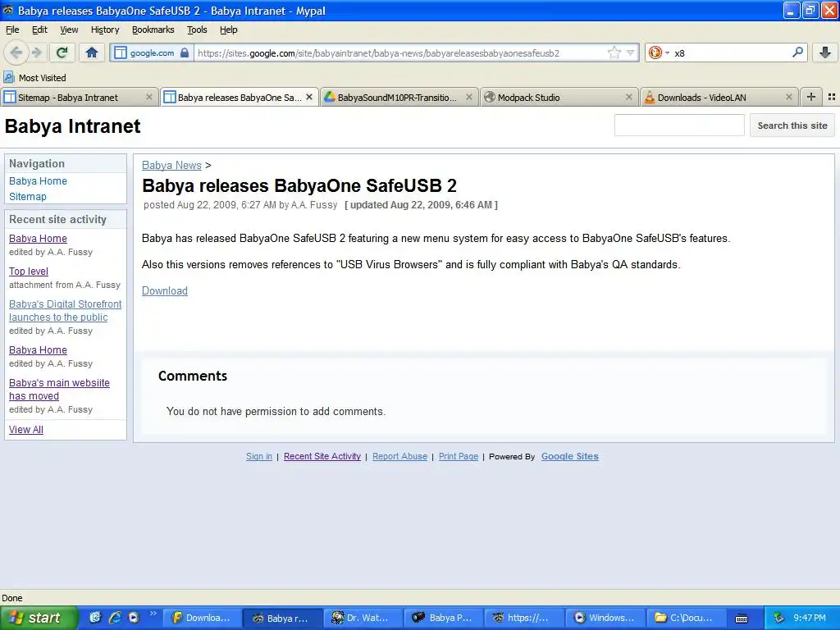Screen dimensions: 840x630
Task: Show the list all tabs button
Action: [832, 97]
